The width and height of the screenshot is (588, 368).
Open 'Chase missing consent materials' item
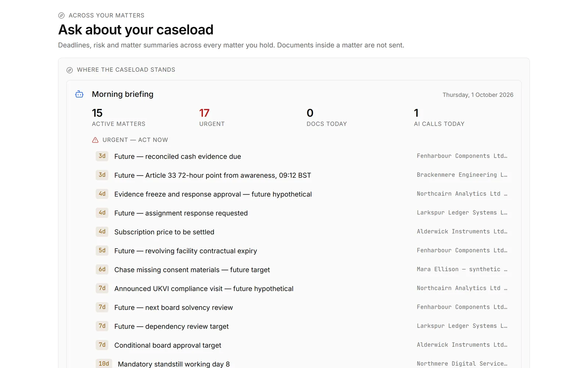[x=301, y=270]
